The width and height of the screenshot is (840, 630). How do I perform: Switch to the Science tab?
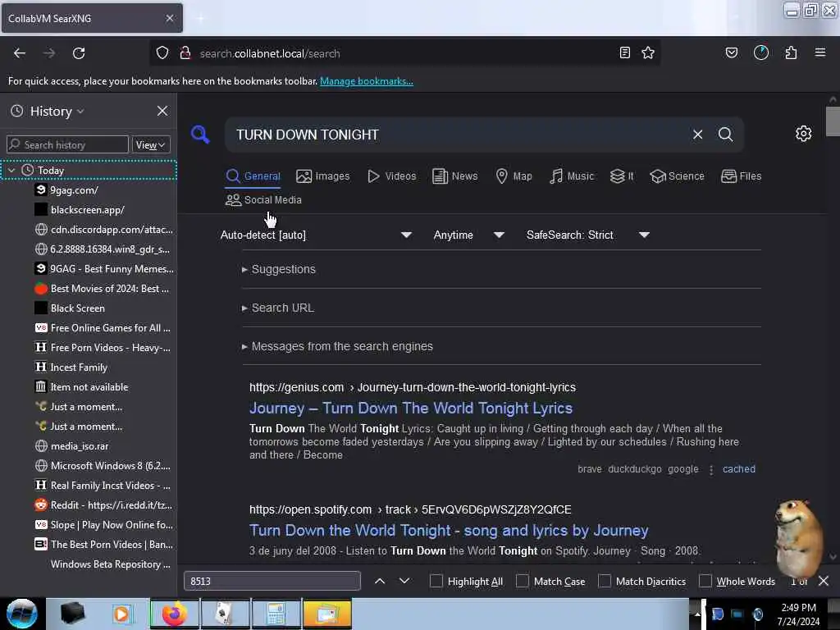tap(677, 176)
